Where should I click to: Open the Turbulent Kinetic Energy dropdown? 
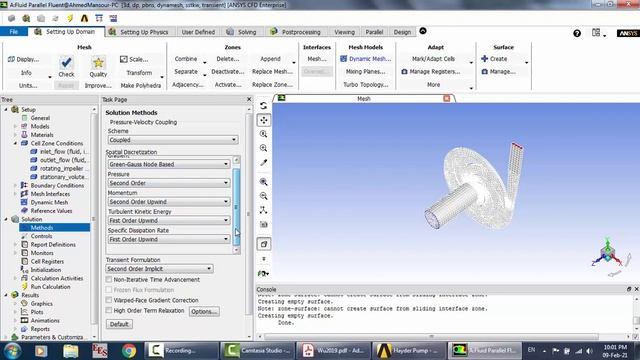pyautogui.click(x=169, y=220)
